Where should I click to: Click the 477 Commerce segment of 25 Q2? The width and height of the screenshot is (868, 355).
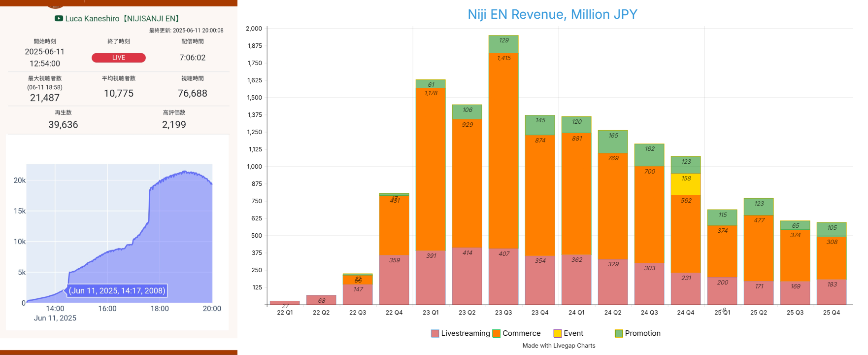coord(759,248)
